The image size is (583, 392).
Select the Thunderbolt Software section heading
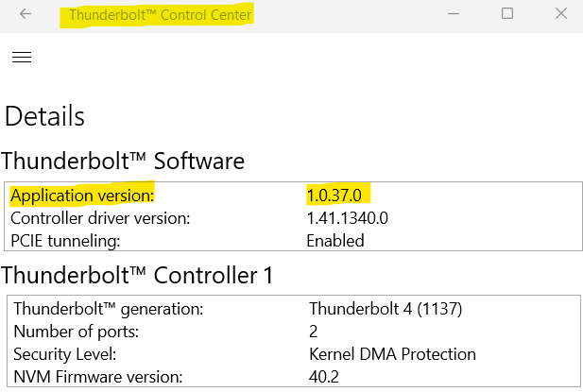point(123,161)
